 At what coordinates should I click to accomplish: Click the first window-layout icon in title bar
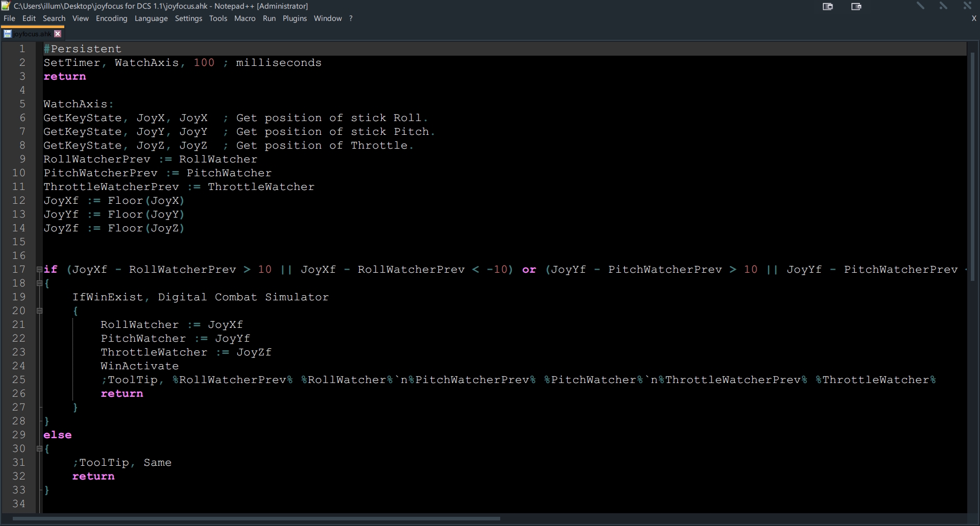point(828,7)
